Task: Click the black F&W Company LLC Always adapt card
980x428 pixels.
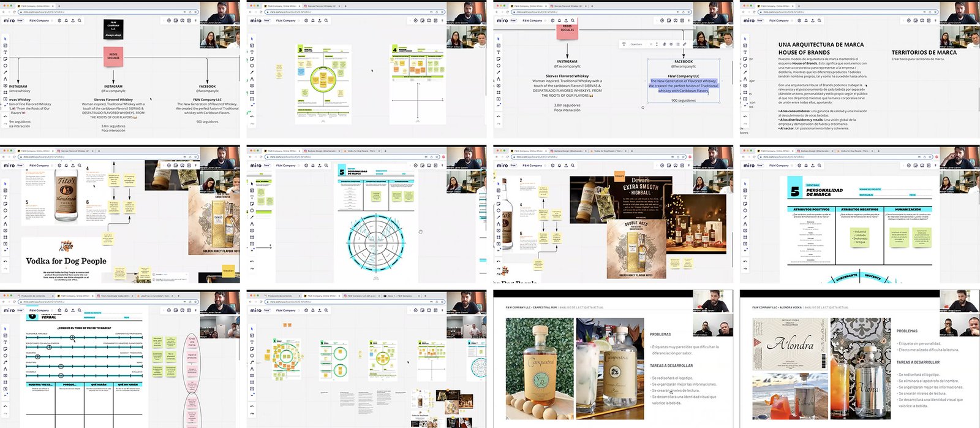Action: (x=113, y=29)
